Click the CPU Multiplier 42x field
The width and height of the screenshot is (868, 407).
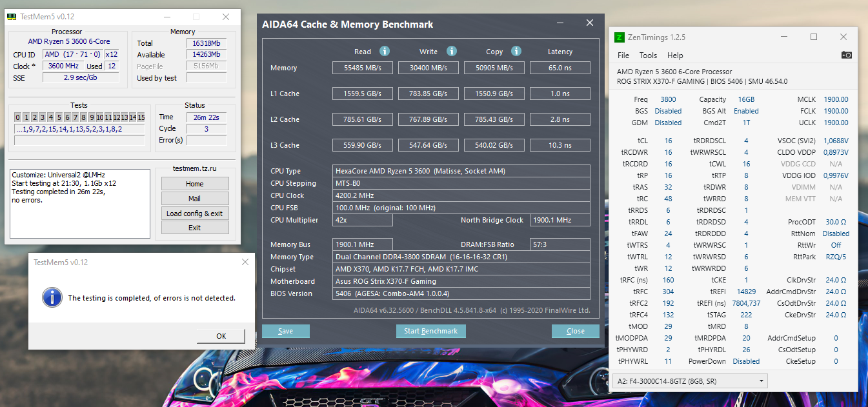pos(363,220)
